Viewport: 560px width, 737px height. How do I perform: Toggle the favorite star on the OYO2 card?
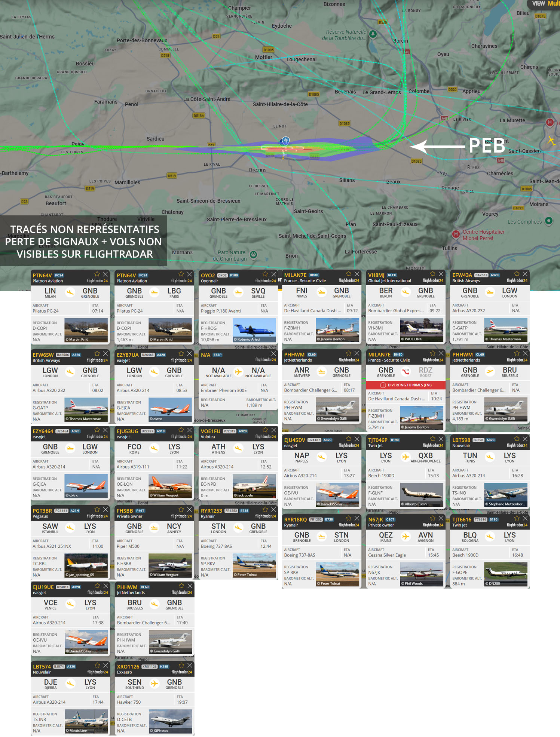click(265, 274)
